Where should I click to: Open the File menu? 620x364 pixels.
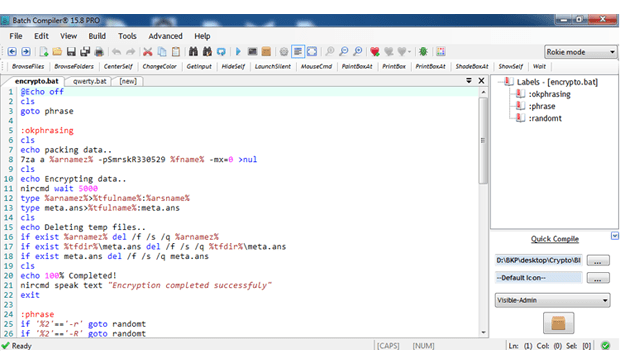(16, 36)
